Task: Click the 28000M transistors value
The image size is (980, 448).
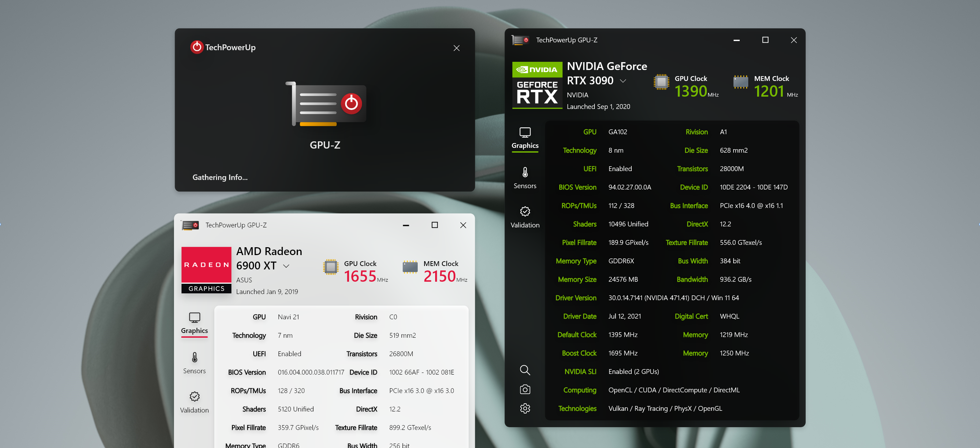Action: [731, 169]
